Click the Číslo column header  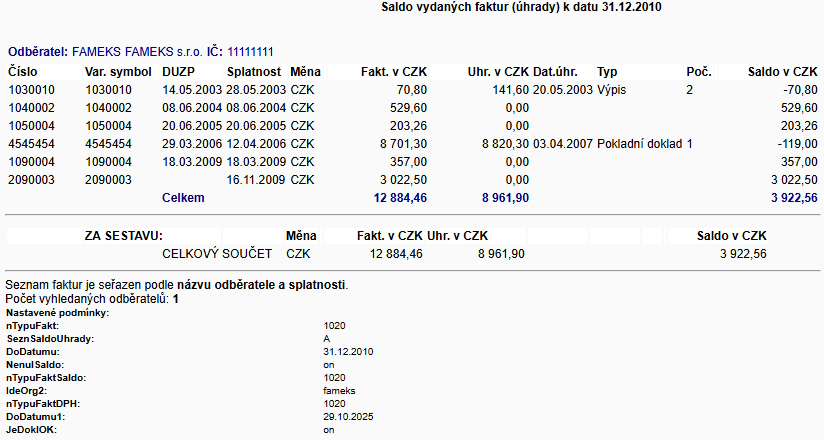pos(25,72)
